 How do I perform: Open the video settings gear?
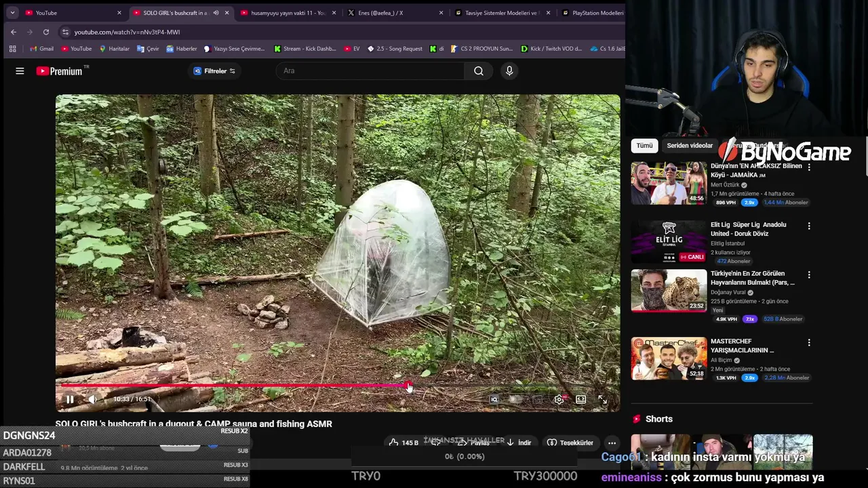click(x=559, y=399)
